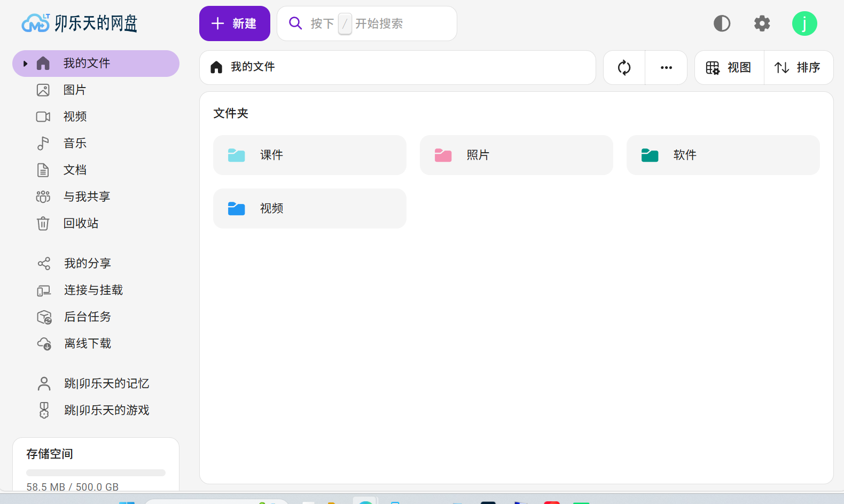This screenshot has height=504, width=844.
Task: Expand the 我的文件 tree arrow
Action: click(25, 64)
